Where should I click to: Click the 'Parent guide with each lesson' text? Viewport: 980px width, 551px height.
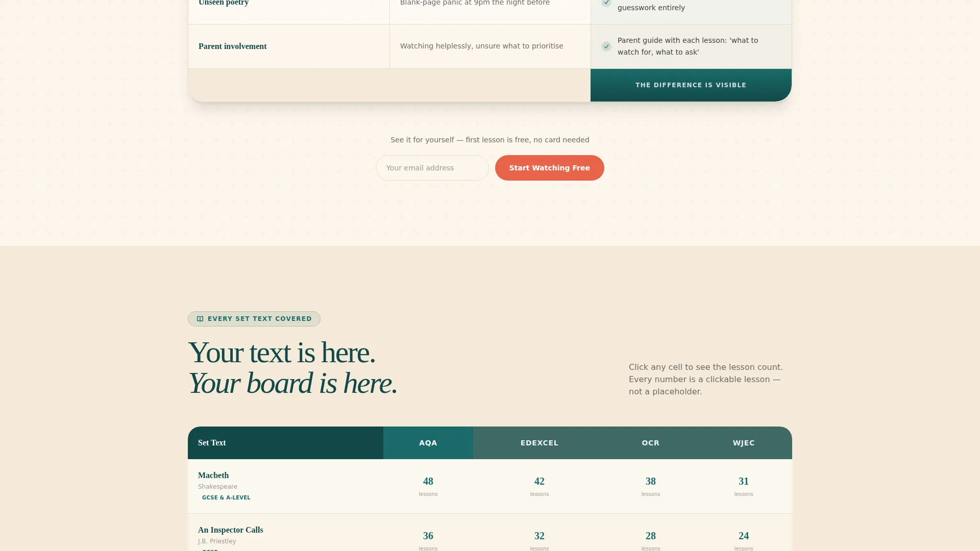(x=688, y=46)
